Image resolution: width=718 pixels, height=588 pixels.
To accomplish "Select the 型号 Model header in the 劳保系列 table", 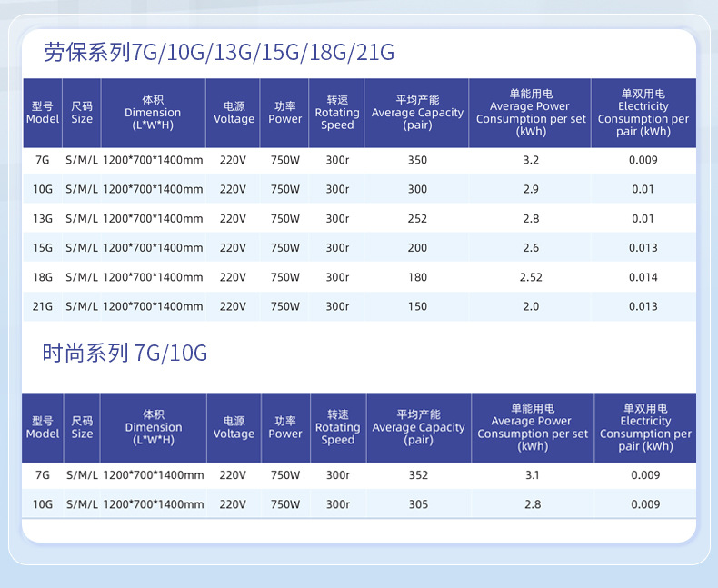I will click(x=43, y=113).
